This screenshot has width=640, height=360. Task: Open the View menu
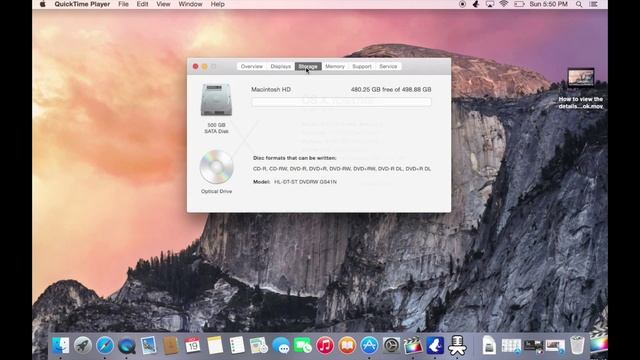tap(163, 4)
